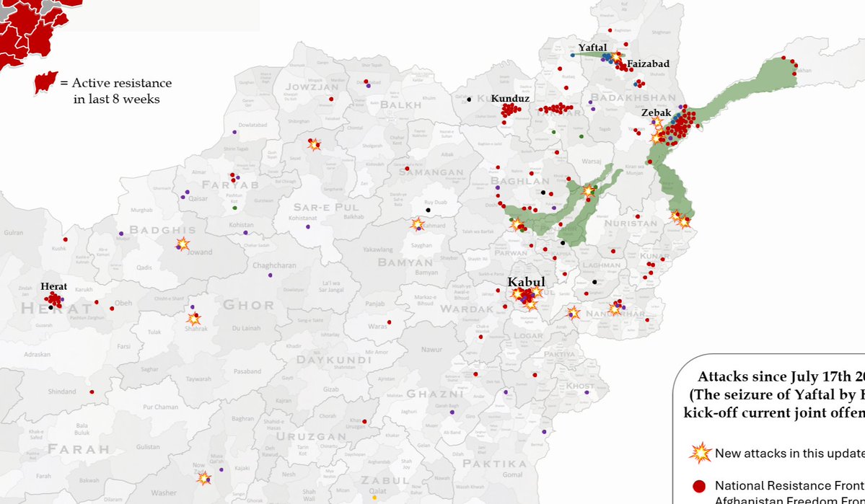865x504 pixels.
Task: Click the red dot next to Shindand
Action: [92, 392]
